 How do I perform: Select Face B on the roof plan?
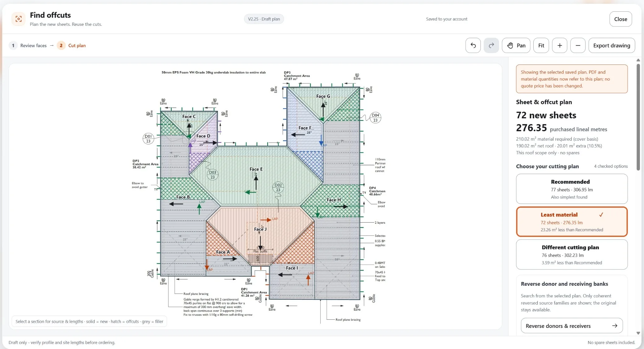click(183, 197)
